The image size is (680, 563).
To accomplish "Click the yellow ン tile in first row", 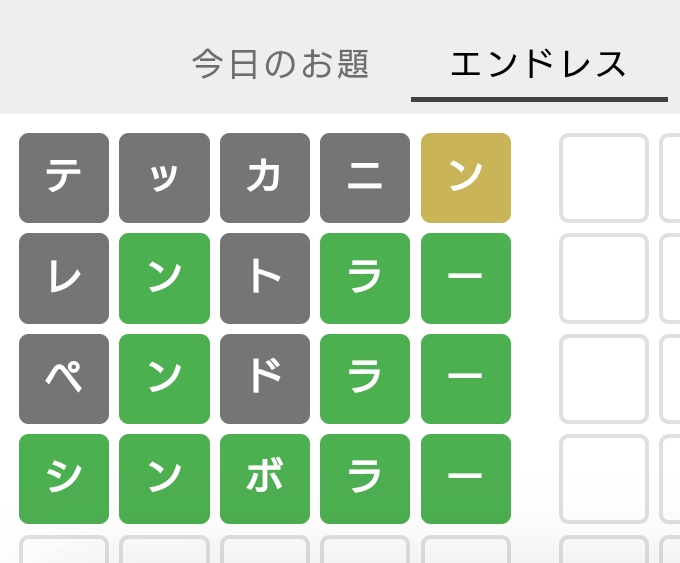I will pyautogui.click(x=466, y=178).
